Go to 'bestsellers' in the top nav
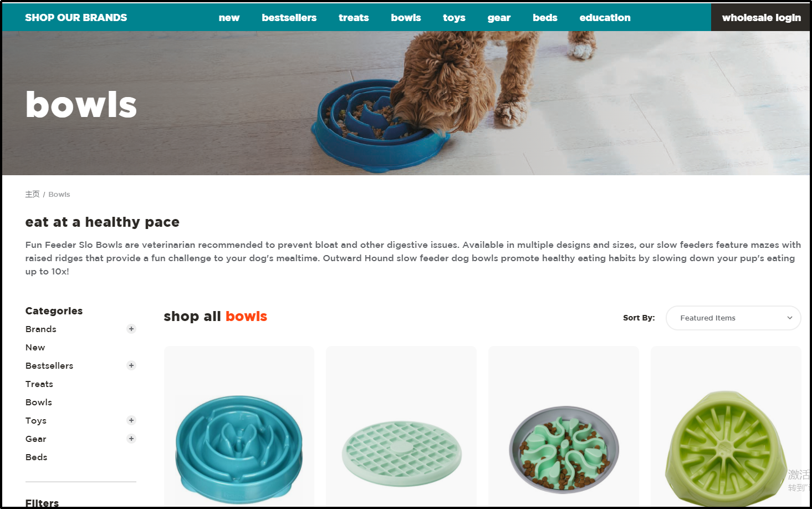Image resolution: width=812 pixels, height=509 pixels. (289, 18)
